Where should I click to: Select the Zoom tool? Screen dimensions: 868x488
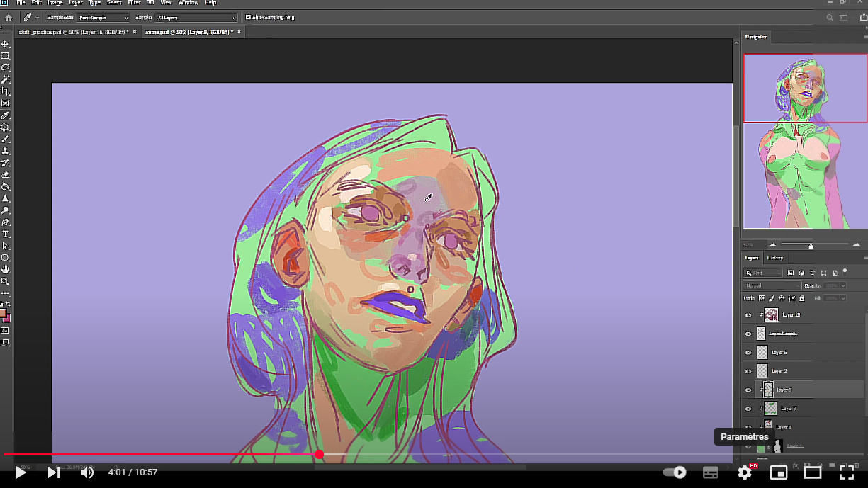[6, 281]
